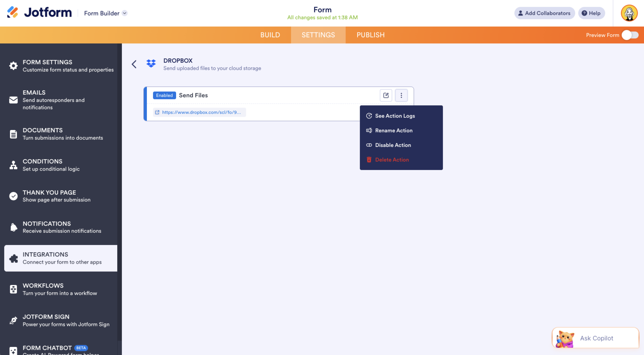This screenshot has height=355, width=644.
Task: Open the three-dot menu on Send Files
Action: (401, 95)
